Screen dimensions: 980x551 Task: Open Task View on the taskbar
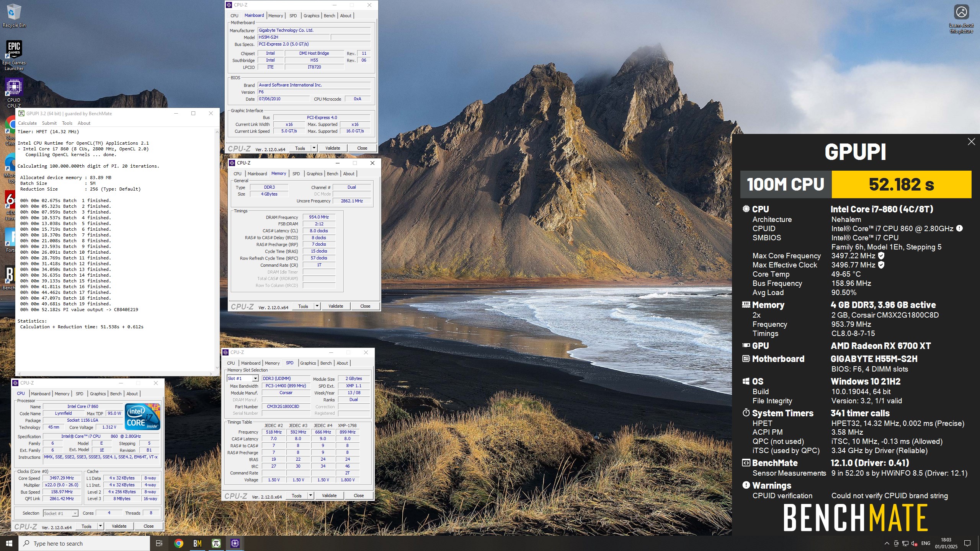point(159,543)
